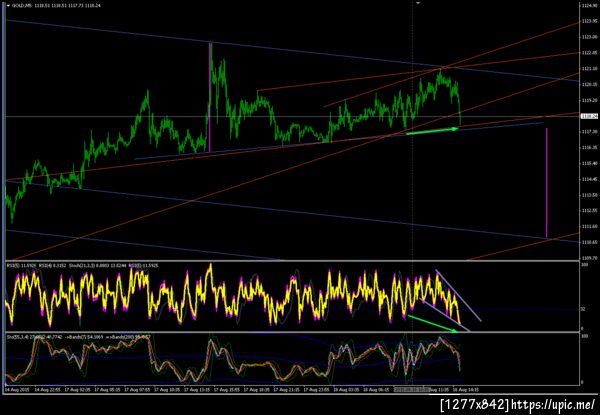
Task: Click the 1123.95 price scale value
Action: [591, 21]
